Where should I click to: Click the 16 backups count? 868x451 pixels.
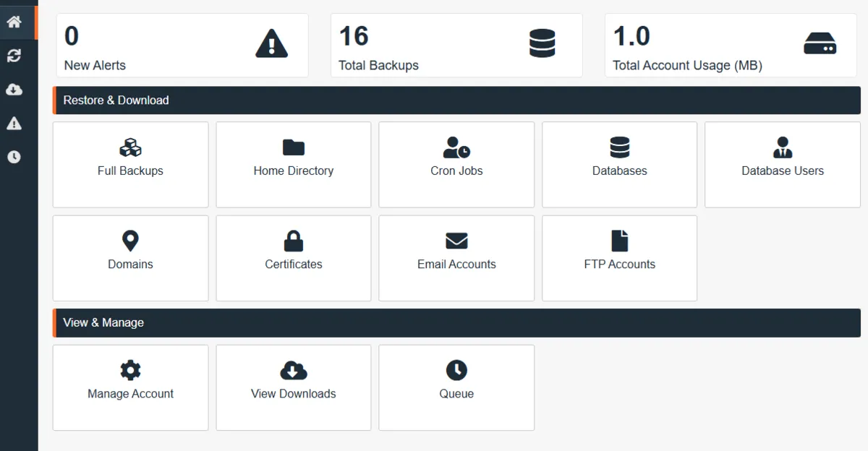click(x=354, y=36)
